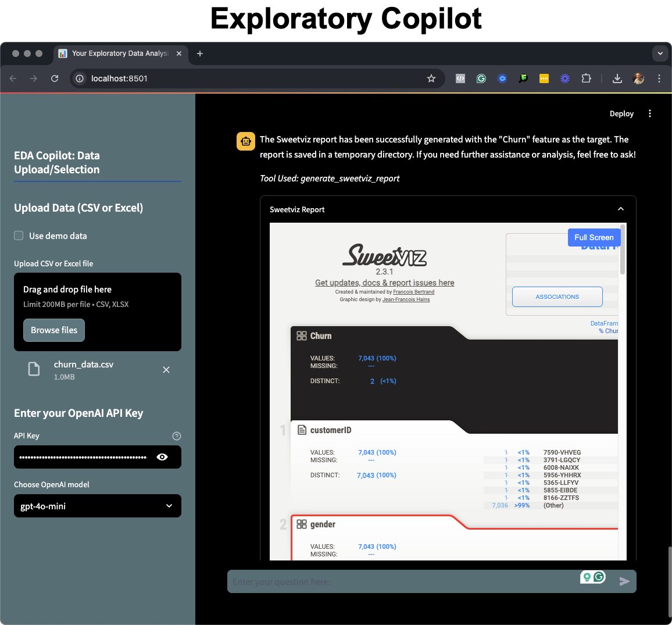
Task: Open Get updates, docs & report issues link
Action: coord(384,283)
